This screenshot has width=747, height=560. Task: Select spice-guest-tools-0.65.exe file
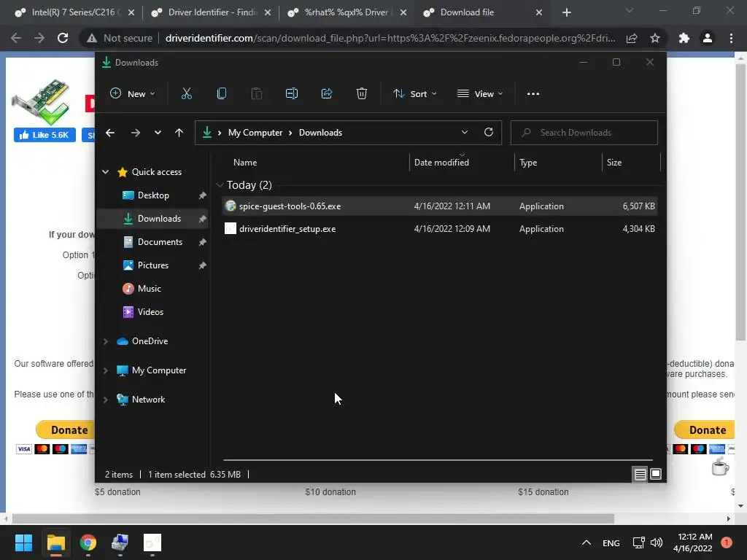click(x=440, y=206)
